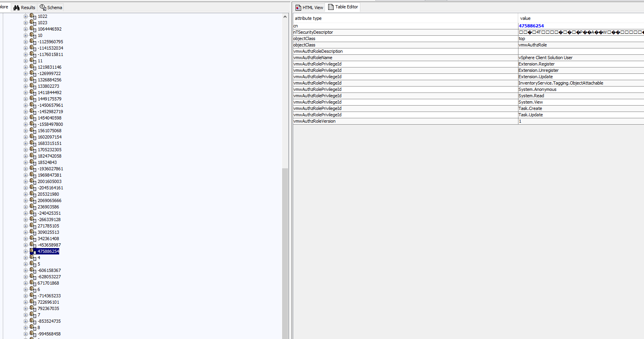Select tree entry -1558497800
The height and width of the screenshot is (339, 644).
[x=50, y=124]
